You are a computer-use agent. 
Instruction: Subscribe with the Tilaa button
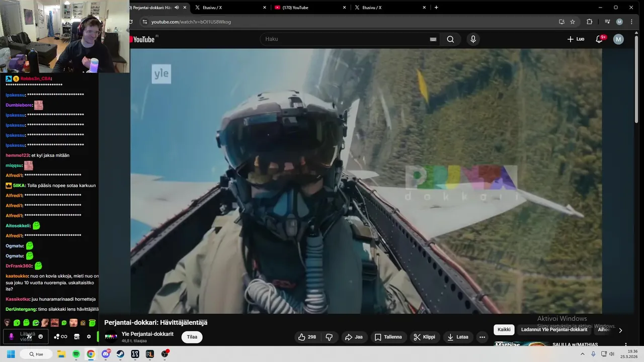pos(192,337)
